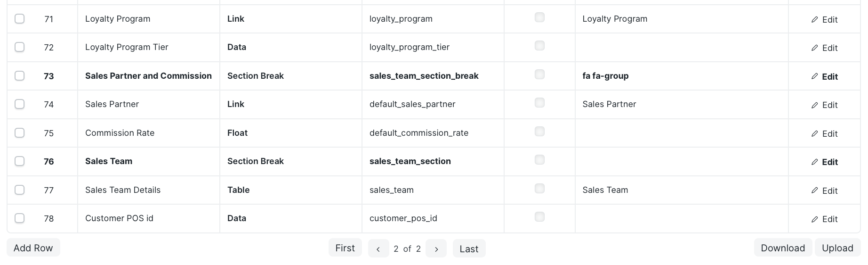Image resolution: width=868 pixels, height=265 pixels.
Task: Click the edit pencil for Commission Rate row
Action: coord(815,134)
